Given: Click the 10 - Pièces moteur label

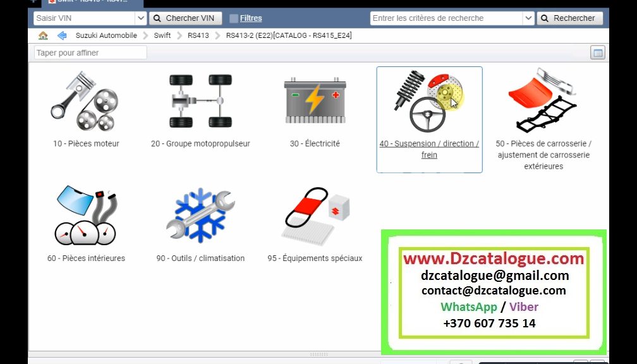Looking at the screenshot, I should (86, 143).
